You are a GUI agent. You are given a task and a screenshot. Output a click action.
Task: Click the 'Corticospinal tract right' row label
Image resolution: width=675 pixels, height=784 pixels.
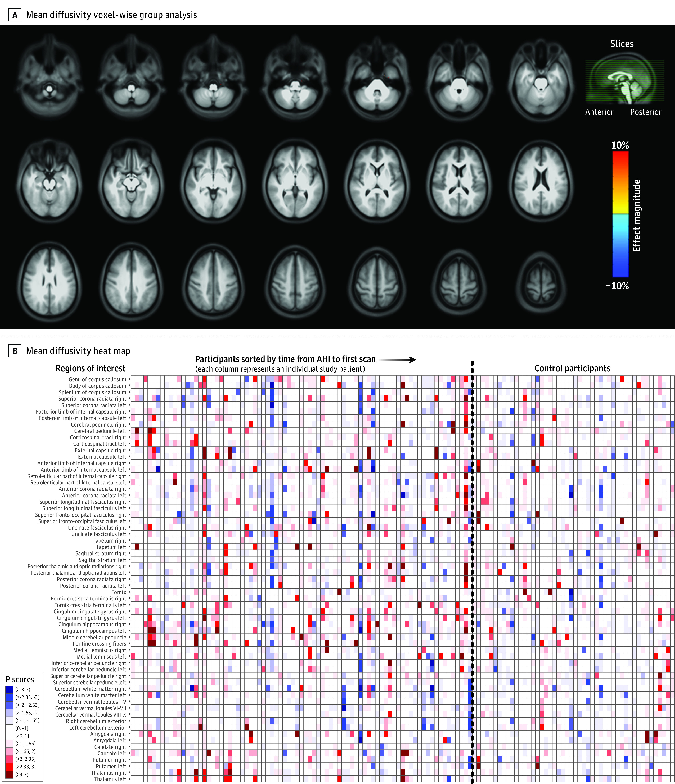pos(98,437)
